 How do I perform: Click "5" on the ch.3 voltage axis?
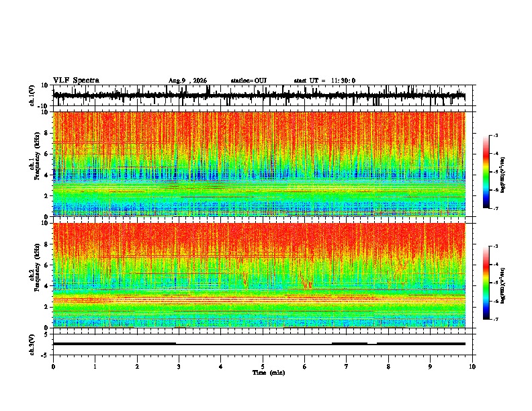tap(46, 334)
